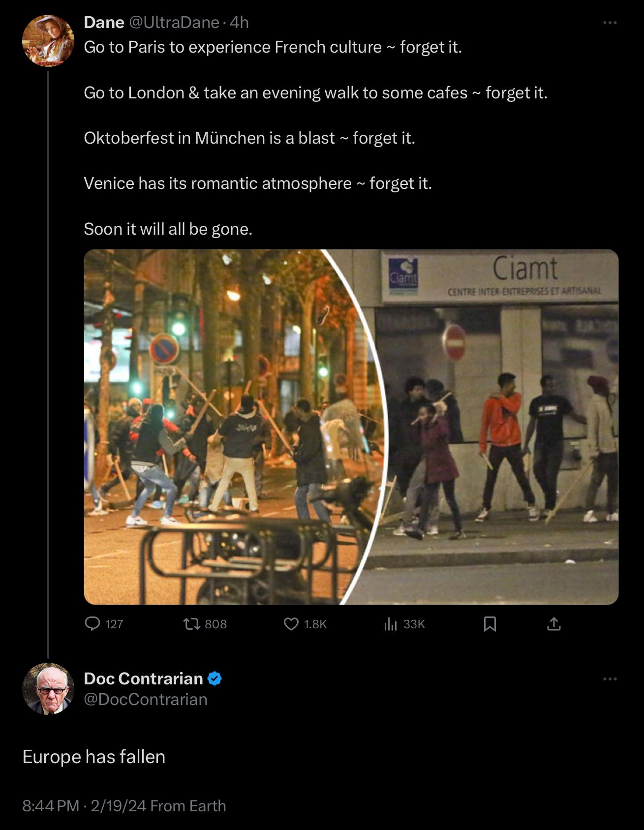Open reply comments showing 127
Image resolution: width=644 pixels, height=830 pixels.
104,624
